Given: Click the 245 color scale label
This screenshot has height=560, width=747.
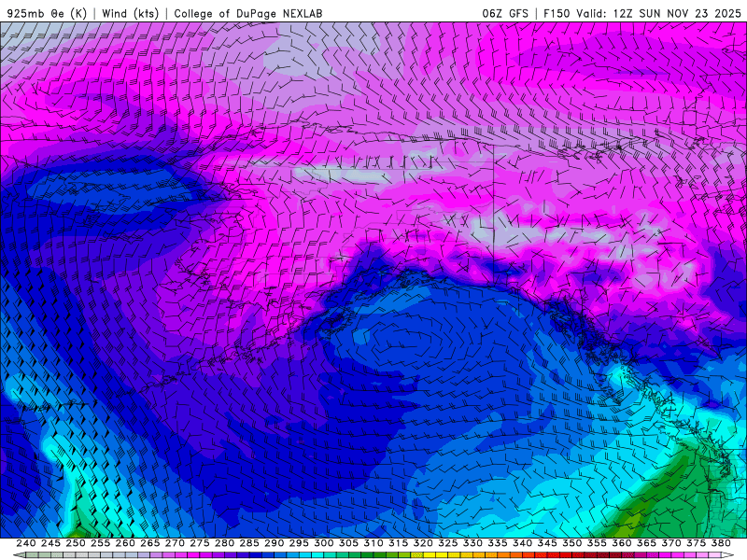Looking at the screenshot, I should pos(50,543).
